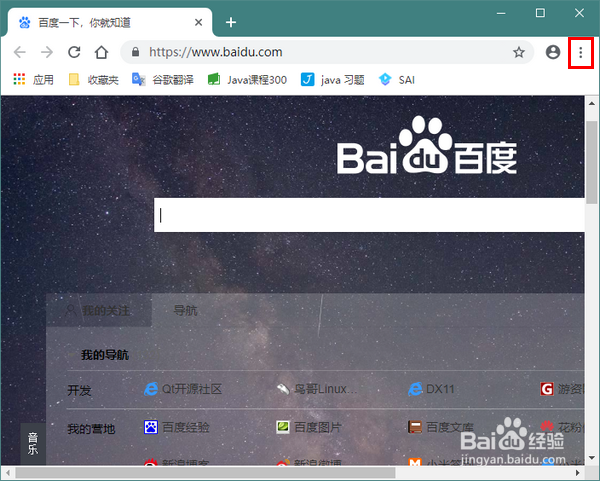The height and width of the screenshot is (481, 600).
Task: Open the browser home page icon
Action: tap(101, 52)
